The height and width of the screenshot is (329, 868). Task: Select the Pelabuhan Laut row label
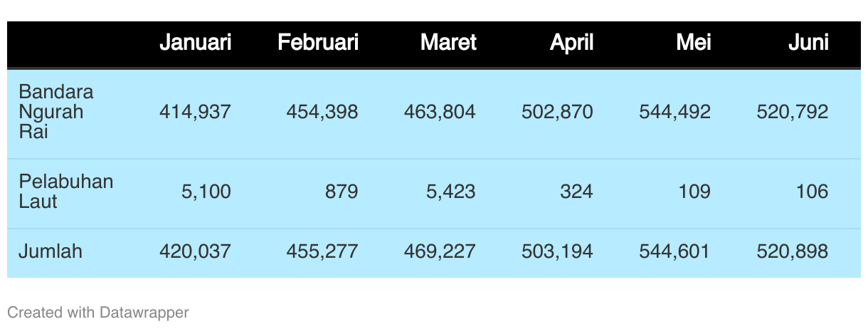pyautogui.click(x=65, y=192)
